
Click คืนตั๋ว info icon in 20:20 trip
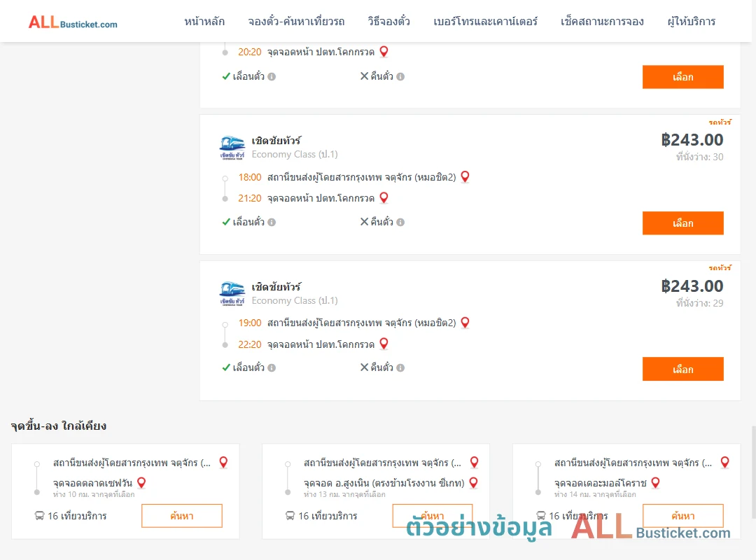coord(400,77)
